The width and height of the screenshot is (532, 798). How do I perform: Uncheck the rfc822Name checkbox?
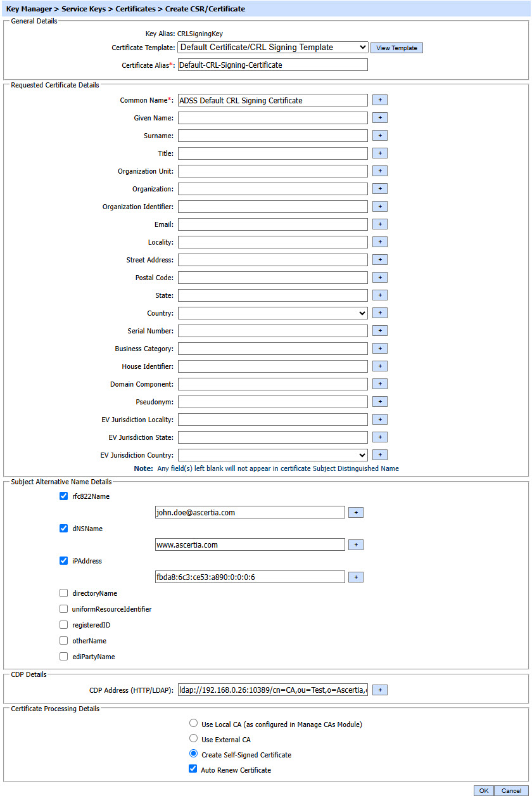[x=63, y=496]
